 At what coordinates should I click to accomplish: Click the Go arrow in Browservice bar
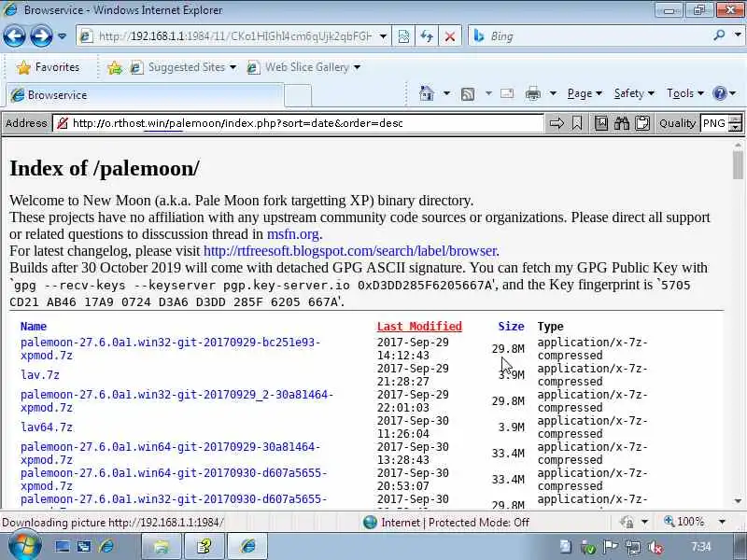click(556, 123)
